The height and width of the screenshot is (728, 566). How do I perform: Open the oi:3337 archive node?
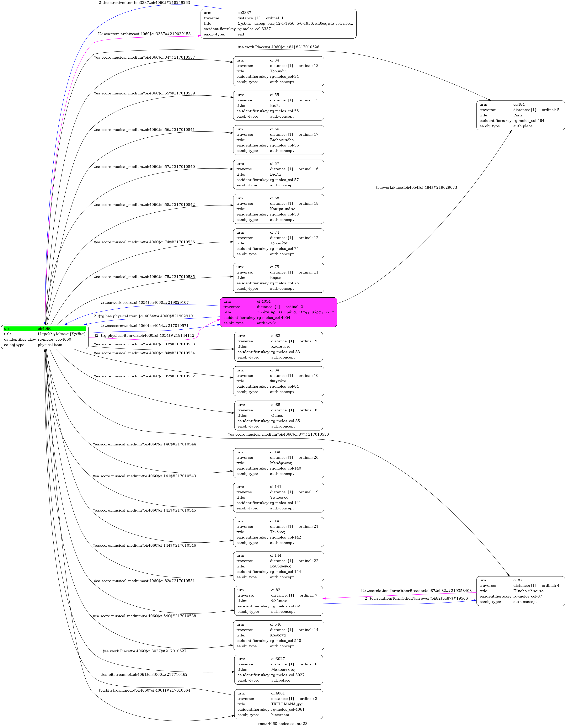tap(278, 23)
